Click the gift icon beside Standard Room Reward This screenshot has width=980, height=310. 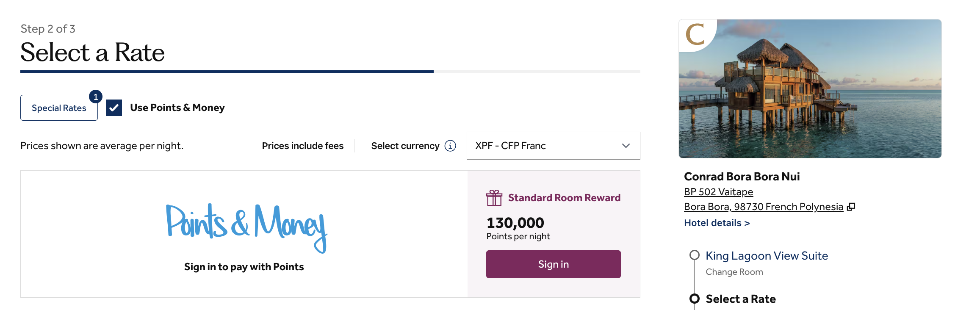coord(494,198)
